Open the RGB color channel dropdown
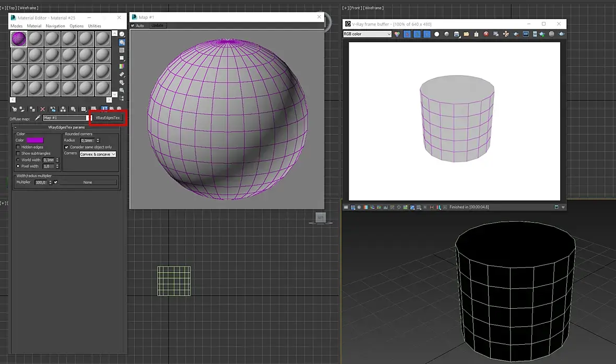The height and width of the screenshot is (364, 616). (x=367, y=34)
